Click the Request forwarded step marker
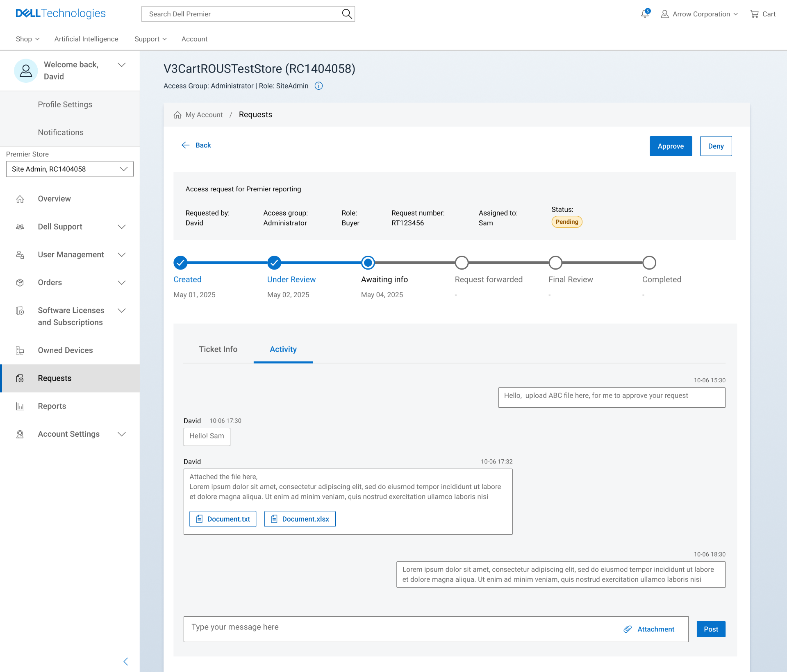The image size is (787, 672). pyautogui.click(x=462, y=263)
